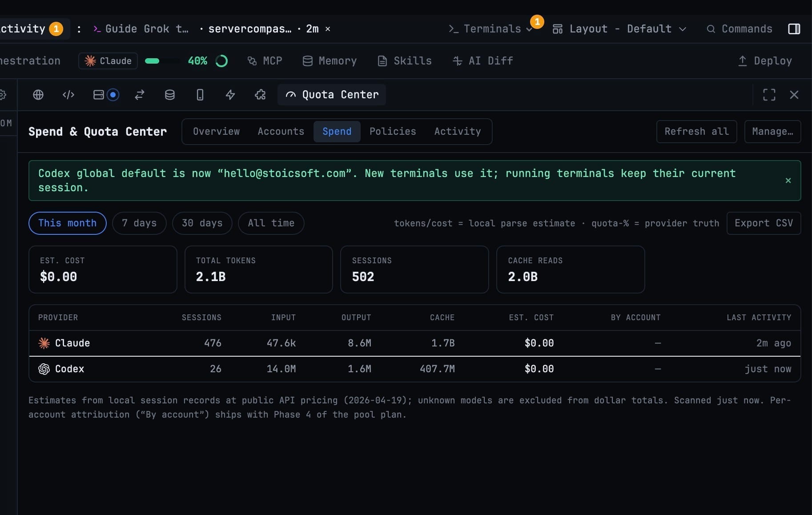Click the Layout grid icon

558,29
